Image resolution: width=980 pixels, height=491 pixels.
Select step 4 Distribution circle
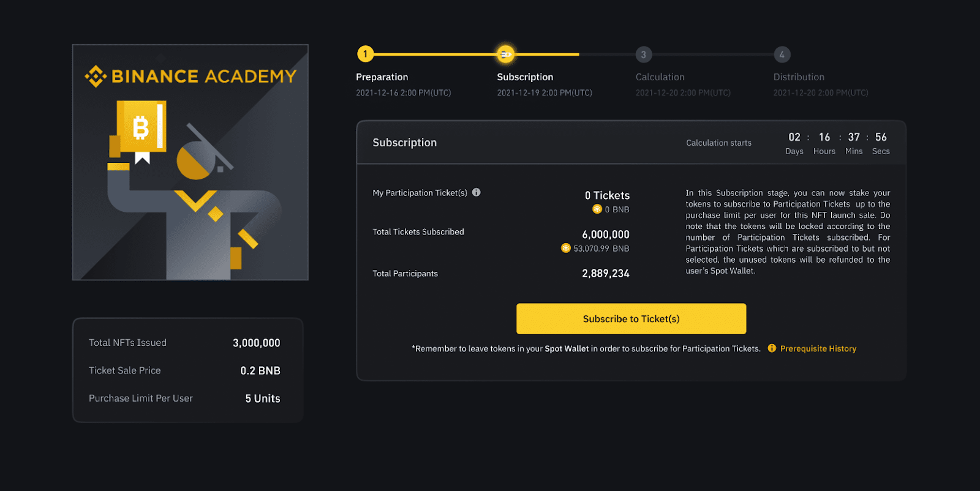782,54
